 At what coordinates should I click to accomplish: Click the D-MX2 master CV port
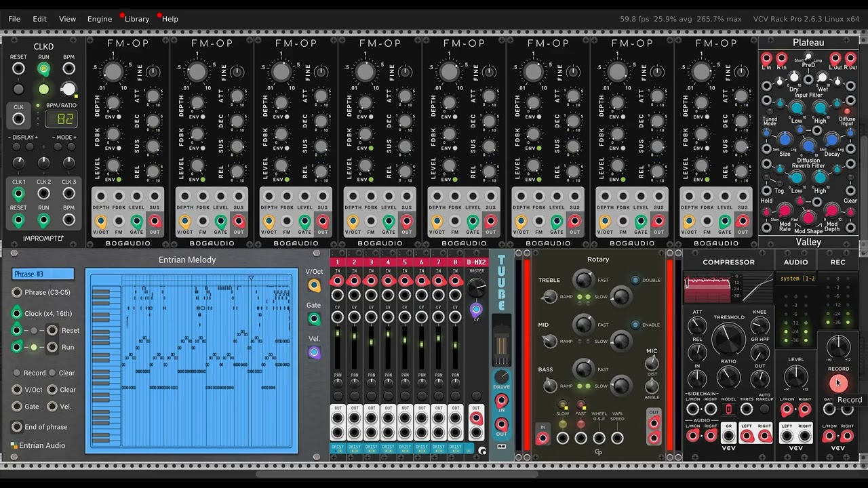coord(476,310)
